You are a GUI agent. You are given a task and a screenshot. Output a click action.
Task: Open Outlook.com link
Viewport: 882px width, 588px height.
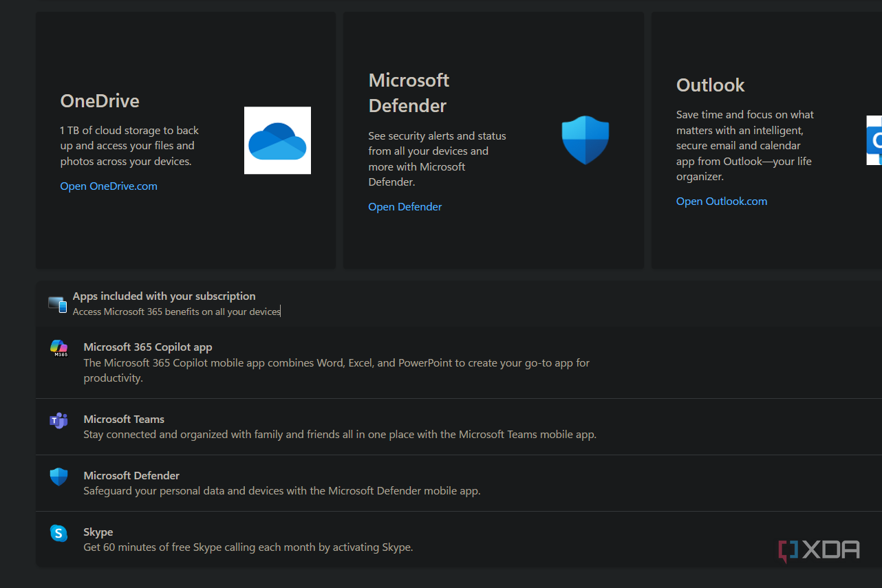(x=722, y=201)
